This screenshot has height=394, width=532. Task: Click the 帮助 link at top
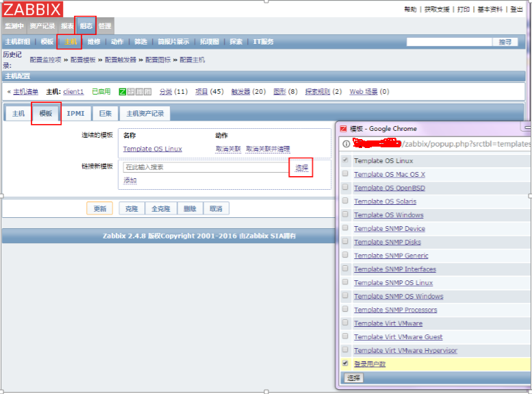click(x=410, y=9)
